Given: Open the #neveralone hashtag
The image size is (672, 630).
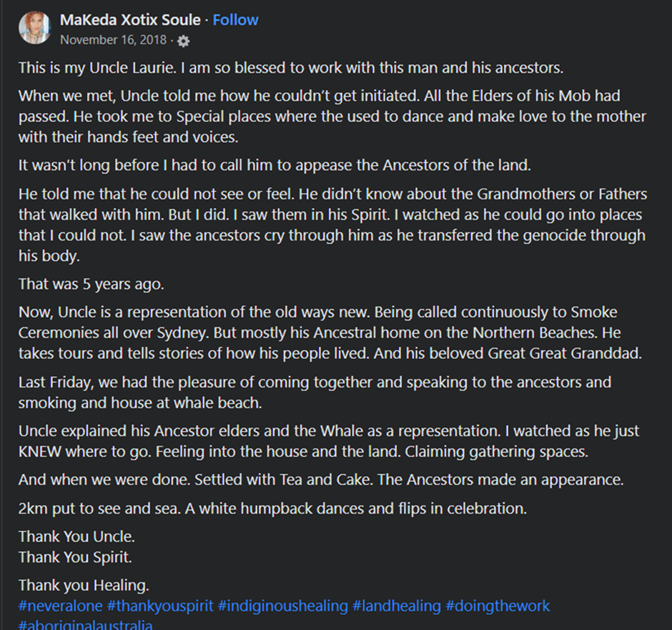Looking at the screenshot, I should [x=60, y=606].
